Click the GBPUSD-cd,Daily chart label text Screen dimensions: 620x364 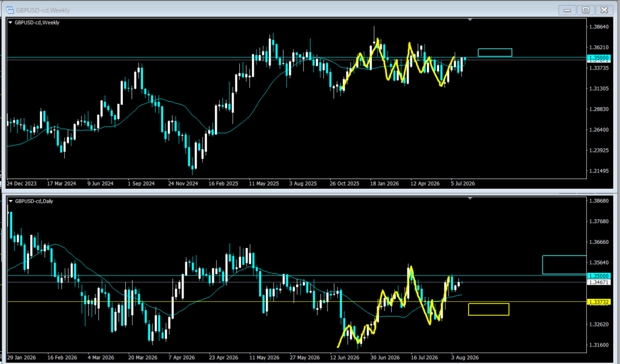click(34, 201)
